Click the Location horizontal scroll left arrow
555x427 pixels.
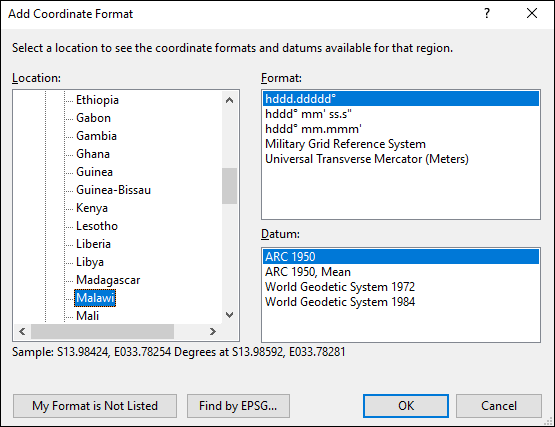coord(22,331)
